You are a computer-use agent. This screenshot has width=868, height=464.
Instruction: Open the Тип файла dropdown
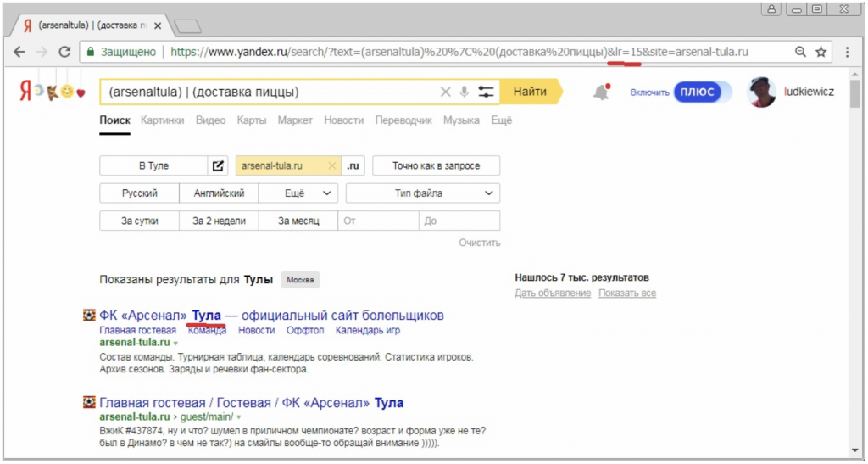[x=423, y=193]
